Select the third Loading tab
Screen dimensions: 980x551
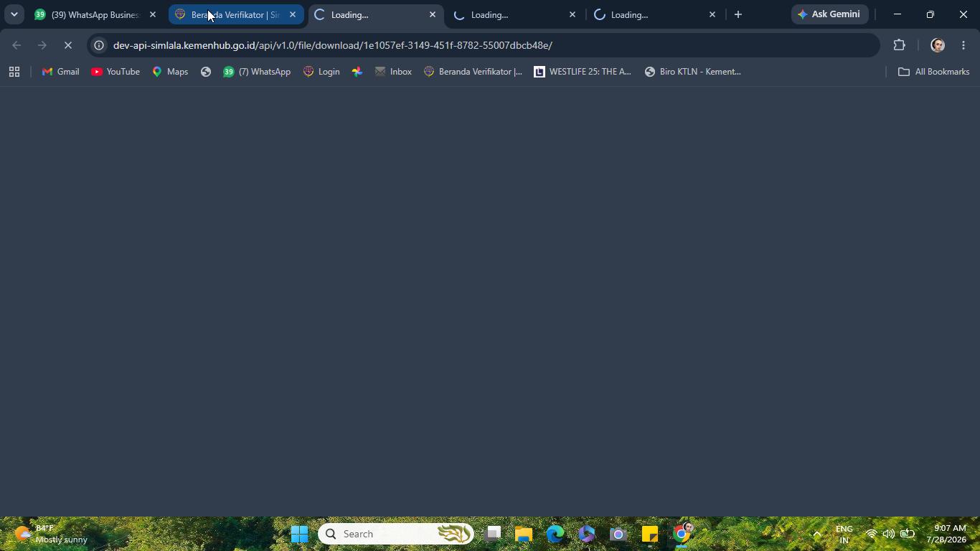tap(655, 14)
